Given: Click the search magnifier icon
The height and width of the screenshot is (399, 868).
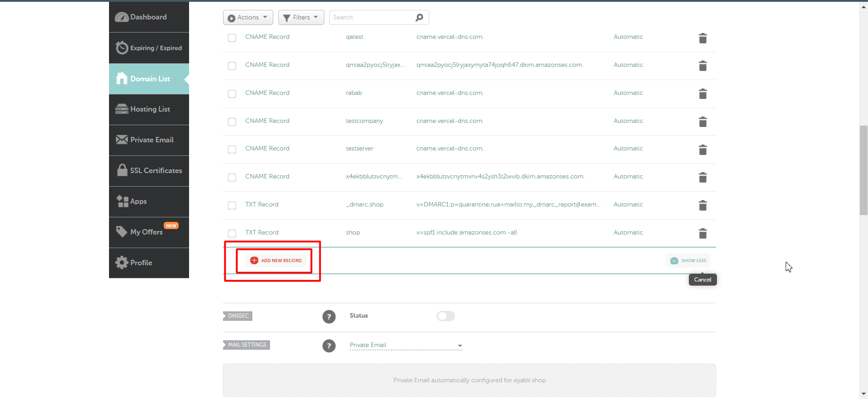Looking at the screenshot, I should click(x=419, y=18).
